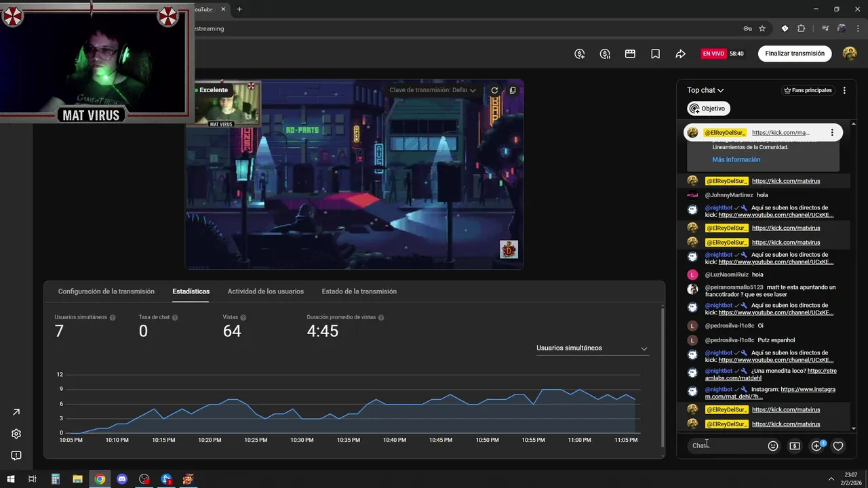This screenshot has width=868, height=488.
Task: Expand the Top chat mode selector
Action: coord(705,90)
